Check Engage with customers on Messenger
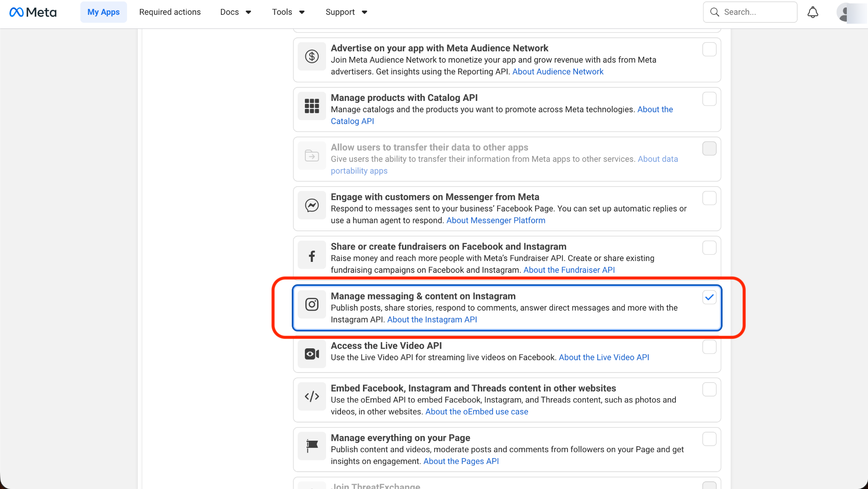868x489 pixels. click(x=709, y=198)
